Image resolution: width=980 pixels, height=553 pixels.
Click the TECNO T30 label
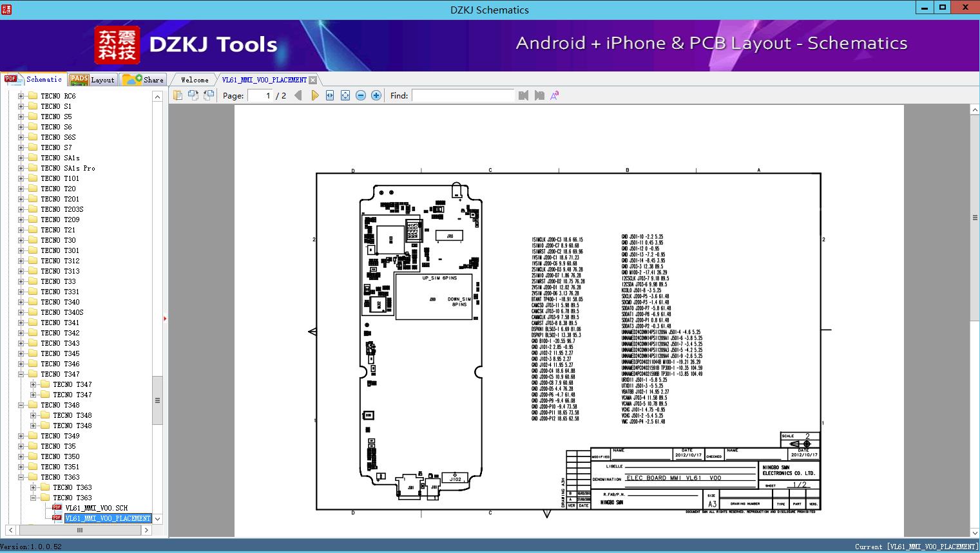coord(58,240)
